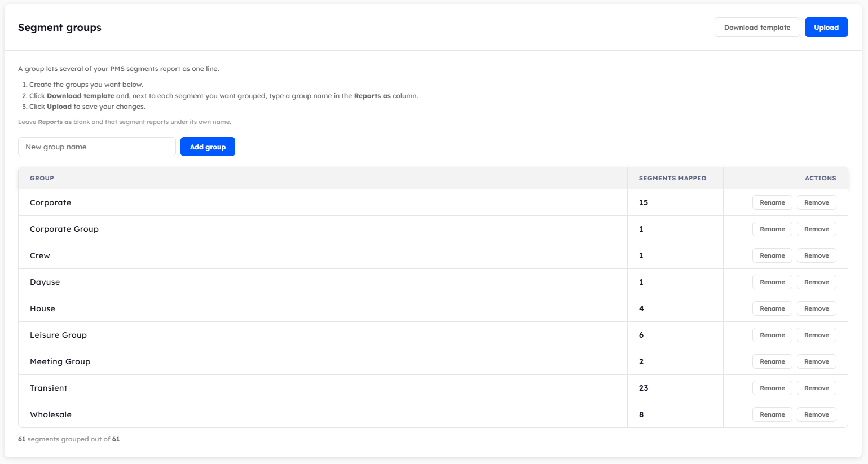Click the SEGMENTS MAPPED column header
The width and height of the screenshot is (868, 464).
[672, 178]
